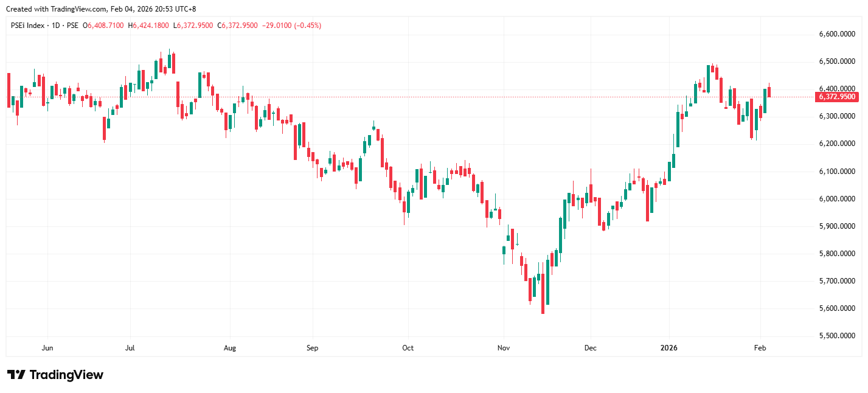Viewport: 868px width, 393px height.
Task: Select the Jun label on time axis
Action: click(47, 348)
